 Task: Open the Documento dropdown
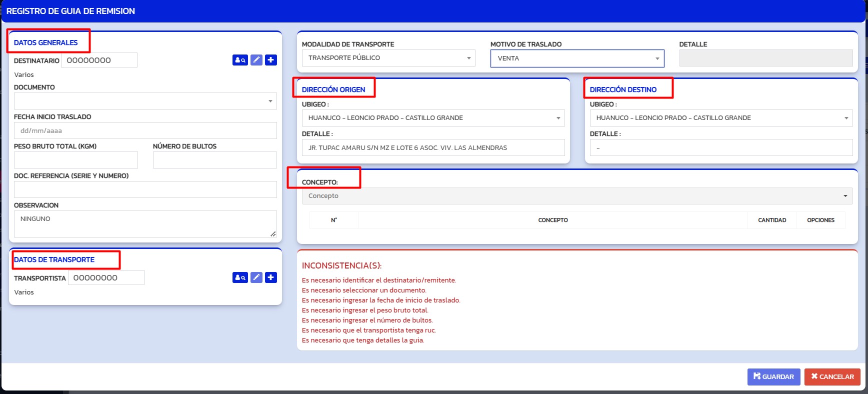tap(145, 101)
